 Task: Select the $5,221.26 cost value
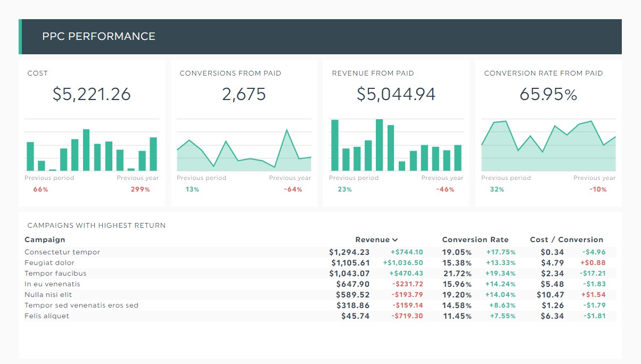point(92,94)
